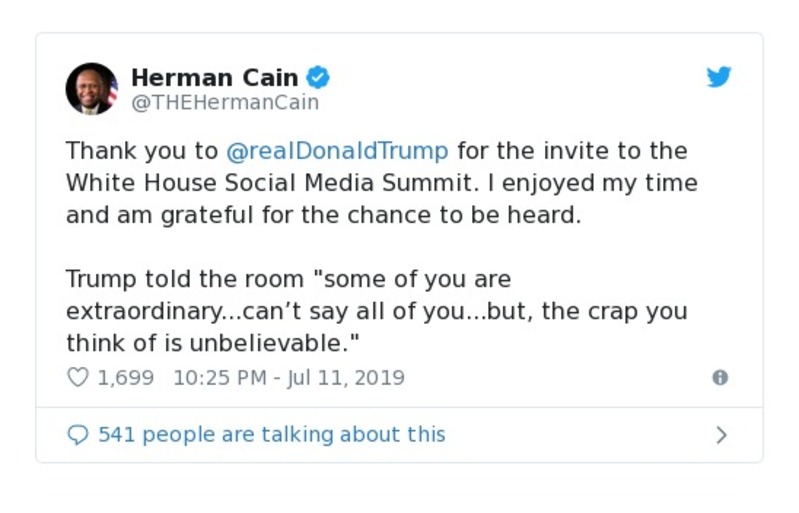Image resolution: width=799 pixels, height=513 pixels.
Task: Click the Twitter bird logo
Action: coord(718,77)
